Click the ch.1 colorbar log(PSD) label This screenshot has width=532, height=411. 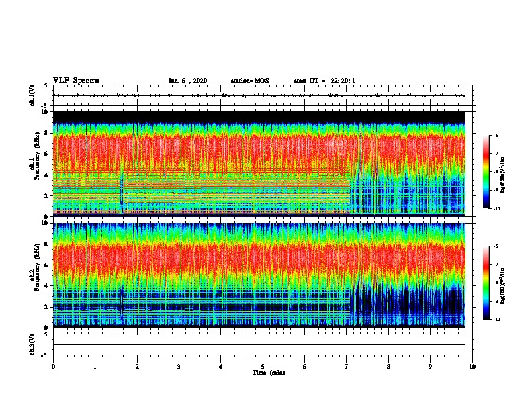pyautogui.click(x=502, y=175)
